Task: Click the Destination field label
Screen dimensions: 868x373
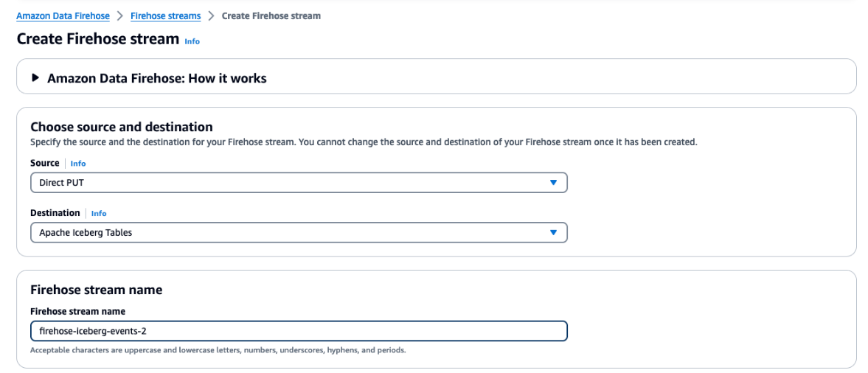Action: 55,213
